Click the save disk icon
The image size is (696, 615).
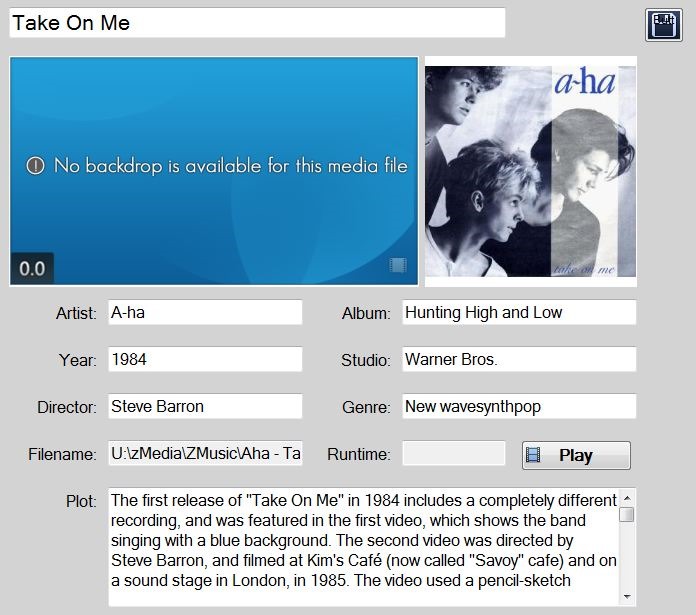[664, 25]
